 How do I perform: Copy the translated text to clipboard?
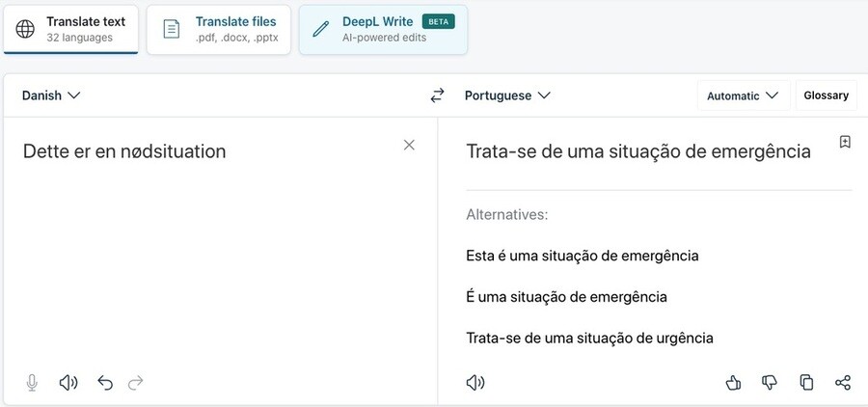point(806,383)
